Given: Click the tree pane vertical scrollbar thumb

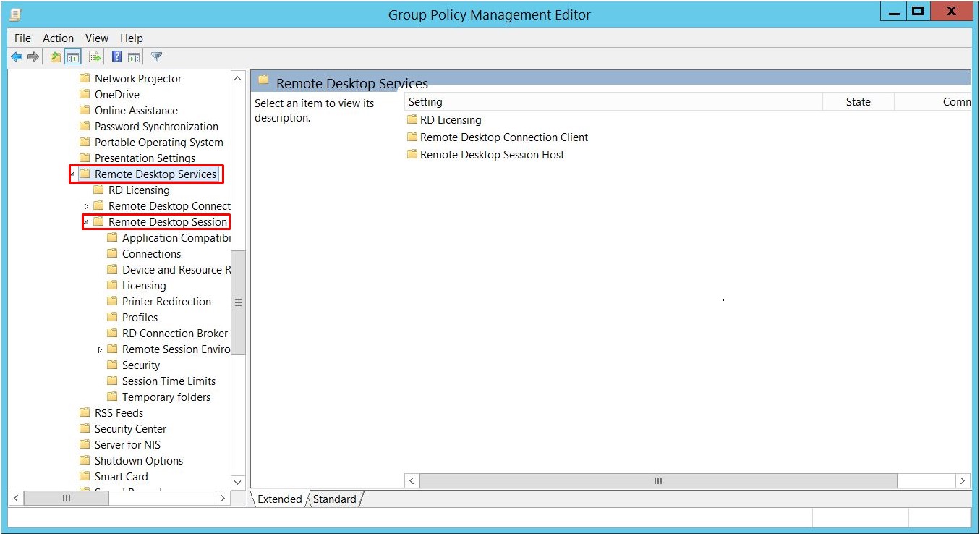Looking at the screenshot, I should (239, 302).
